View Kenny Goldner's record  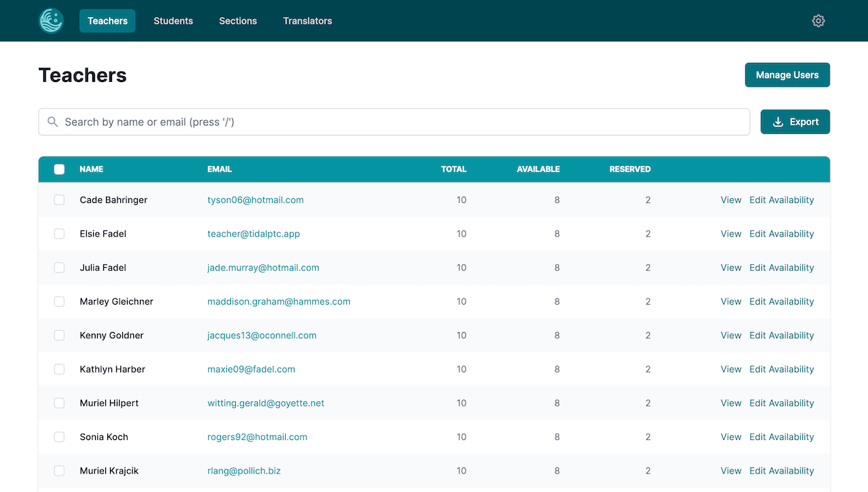point(731,335)
